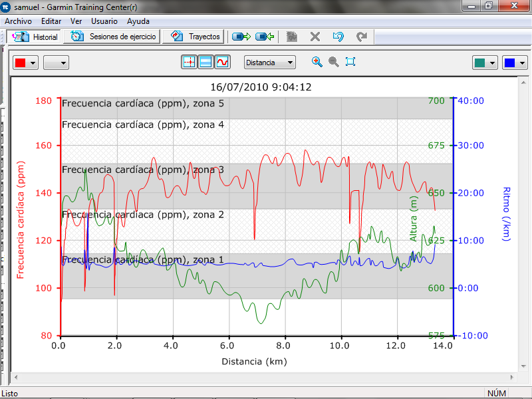Click the 180 heart rate axis value
Screen dimensions: 532x399
coord(44,101)
